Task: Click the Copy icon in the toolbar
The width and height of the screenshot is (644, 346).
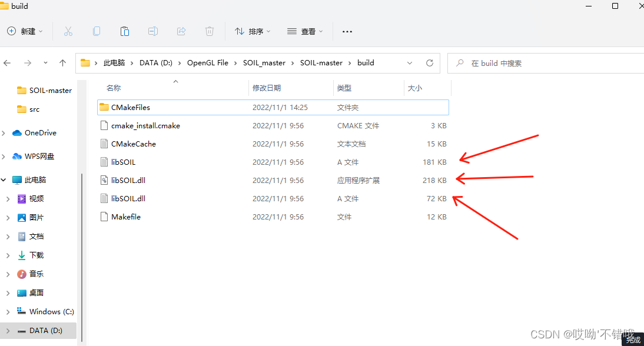Action: click(97, 31)
